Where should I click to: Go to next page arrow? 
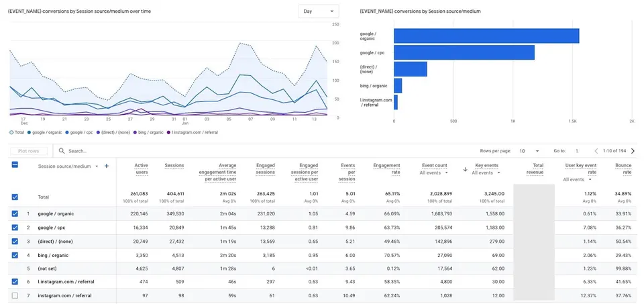pyautogui.click(x=633, y=151)
